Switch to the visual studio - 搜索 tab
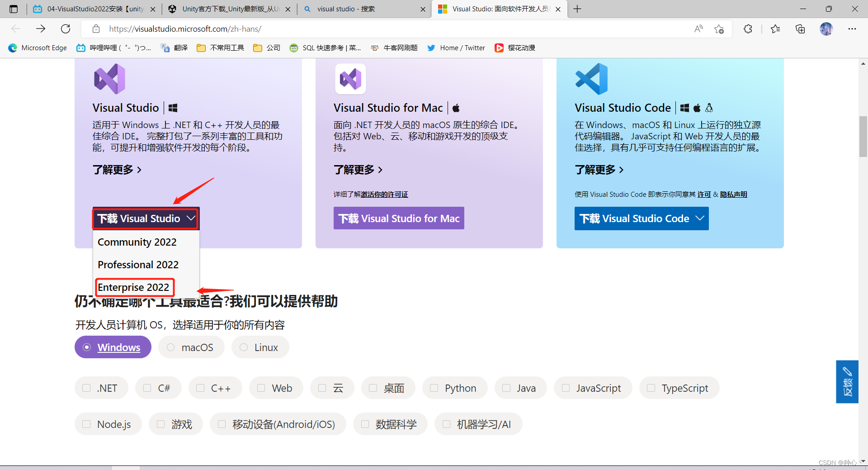868x470 pixels. pyautogui.click(x=364, y=9)
